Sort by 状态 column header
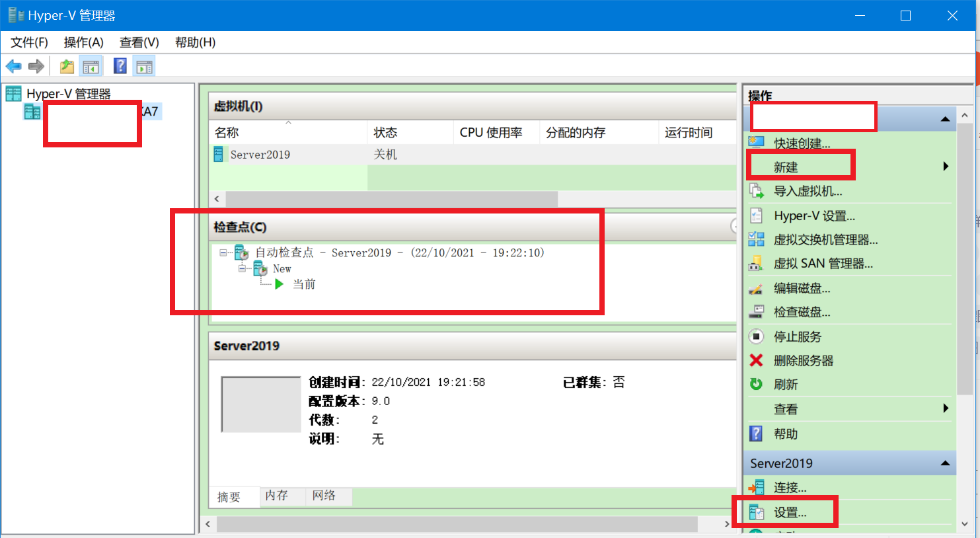 (410, 132)
